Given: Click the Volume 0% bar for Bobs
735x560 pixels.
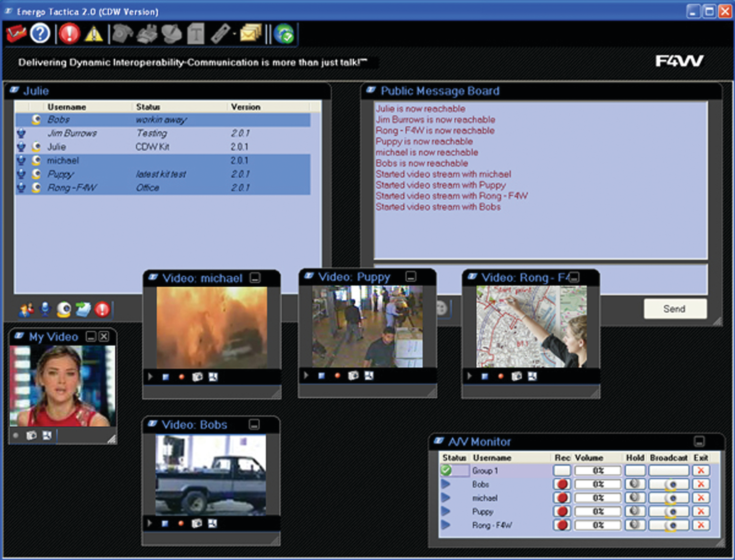Looking at the screenshot, I should point(598,484).
